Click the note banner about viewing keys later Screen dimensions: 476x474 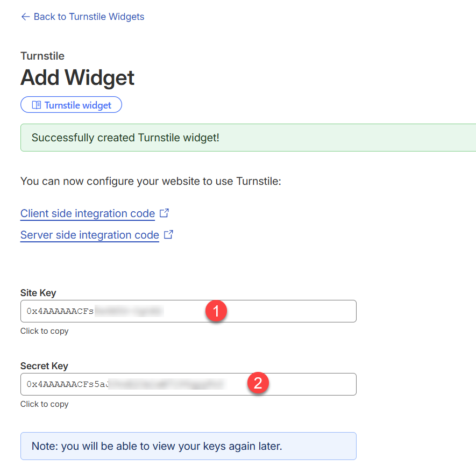pyautogui.click(x=188, y=446)
